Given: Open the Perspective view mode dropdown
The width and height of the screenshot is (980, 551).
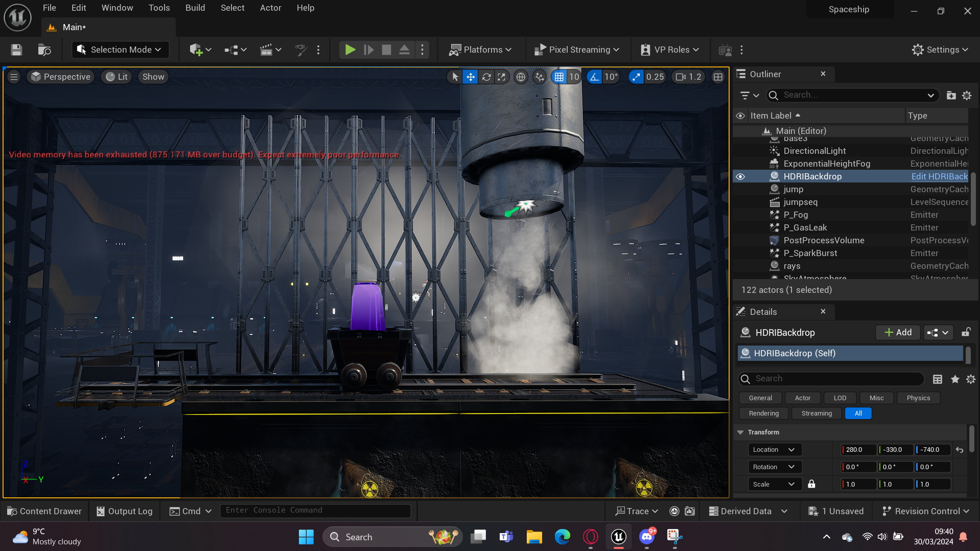Looking at the screenshot, I should pos(60,77).
